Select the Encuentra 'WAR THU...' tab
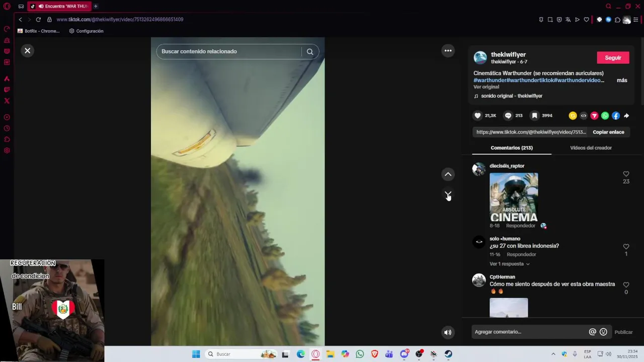The width and height of the screenshot is (644, 362). tap(59, 6)
